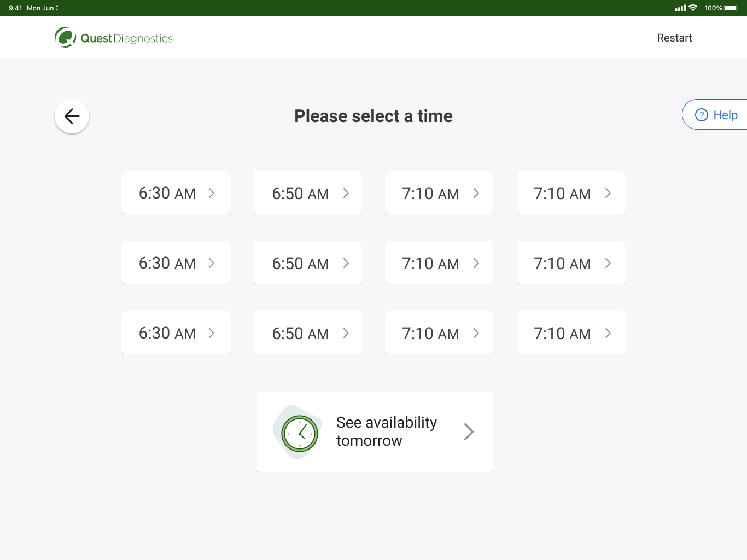Click the question mark Help icon
This screenshot has width=747, height=560.
(x=701, y=115)
